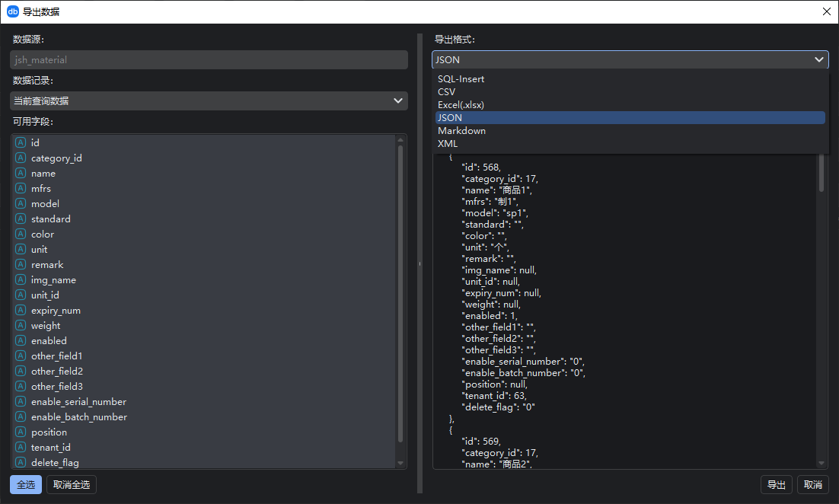
Task: Click the "model": "sp1" preview line
Action: [495, 213]
